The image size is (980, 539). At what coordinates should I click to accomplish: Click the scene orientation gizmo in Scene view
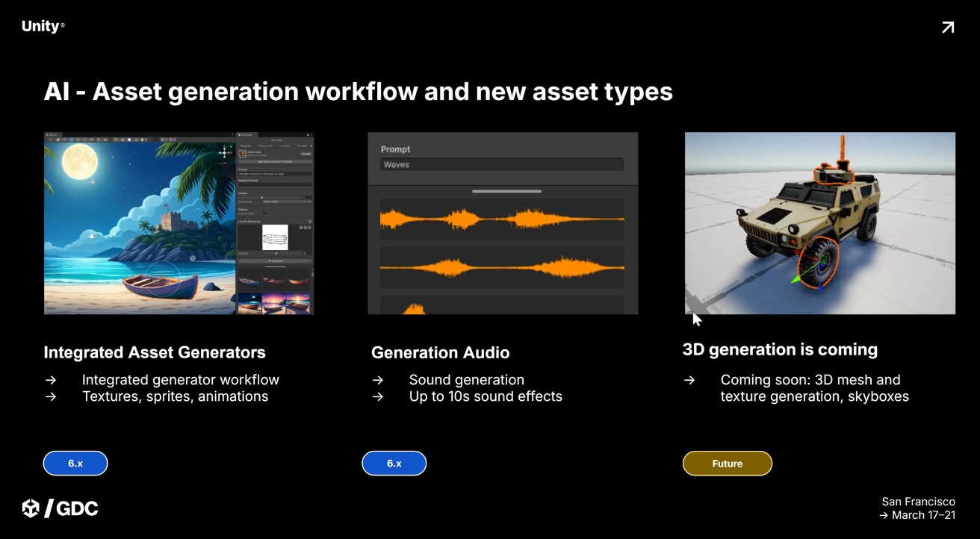pos(224,152)
